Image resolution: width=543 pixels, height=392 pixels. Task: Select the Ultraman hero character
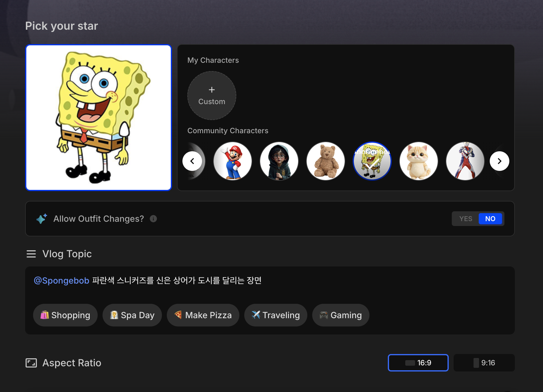coord(465,161)
